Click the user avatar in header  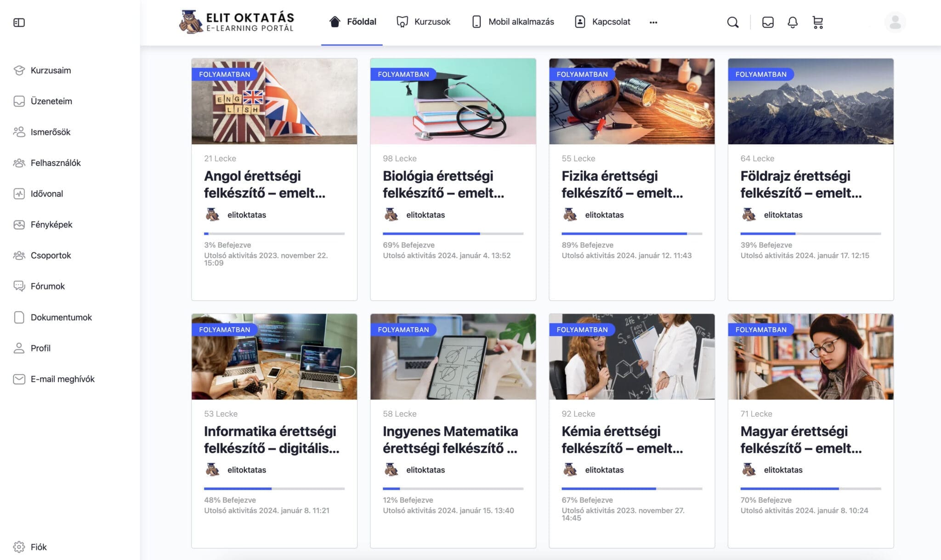pos(895,22)
